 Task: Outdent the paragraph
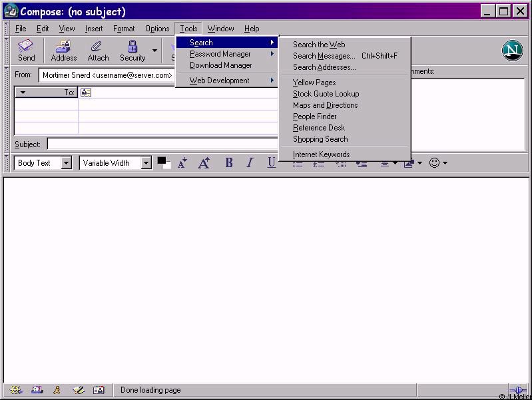340,164
